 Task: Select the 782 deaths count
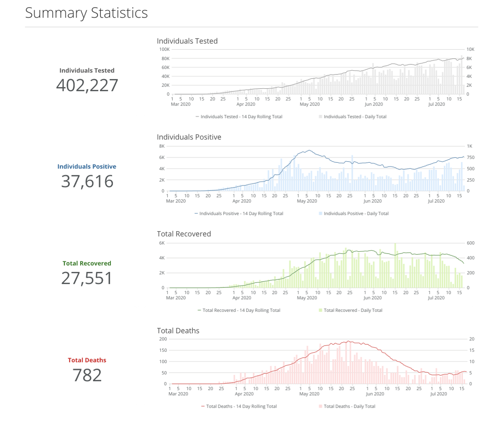click(x=87, y=375)
